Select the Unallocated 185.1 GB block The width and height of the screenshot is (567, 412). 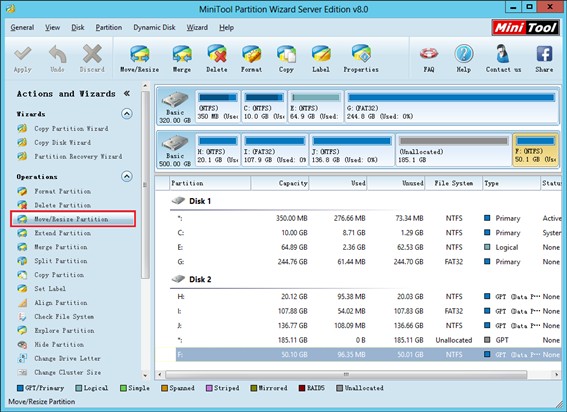[454, 150]
